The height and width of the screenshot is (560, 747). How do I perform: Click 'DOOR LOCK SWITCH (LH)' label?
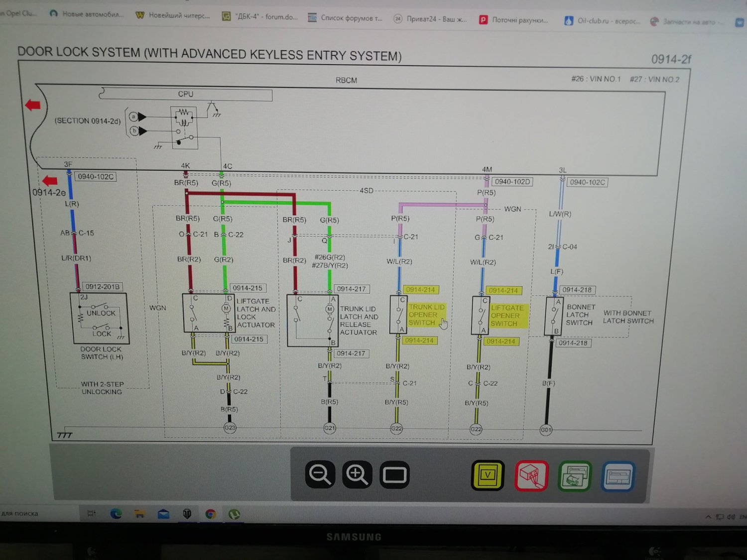coord(102,353)
